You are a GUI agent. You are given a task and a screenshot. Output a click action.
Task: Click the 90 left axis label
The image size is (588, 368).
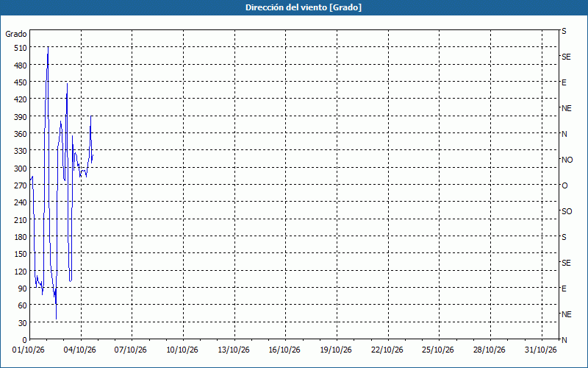pyautogui.click(x=23, y=289)
